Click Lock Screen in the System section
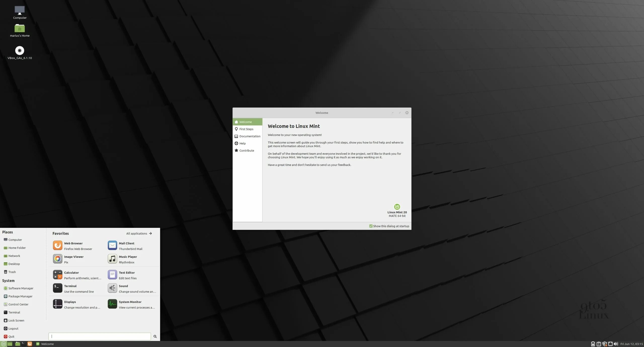 coord(16,320)
